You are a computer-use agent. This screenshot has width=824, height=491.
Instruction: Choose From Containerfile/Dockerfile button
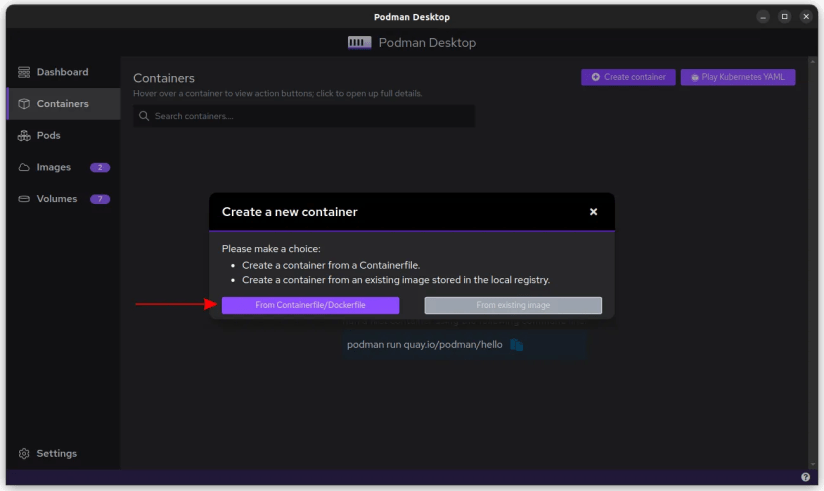(310, 305)
